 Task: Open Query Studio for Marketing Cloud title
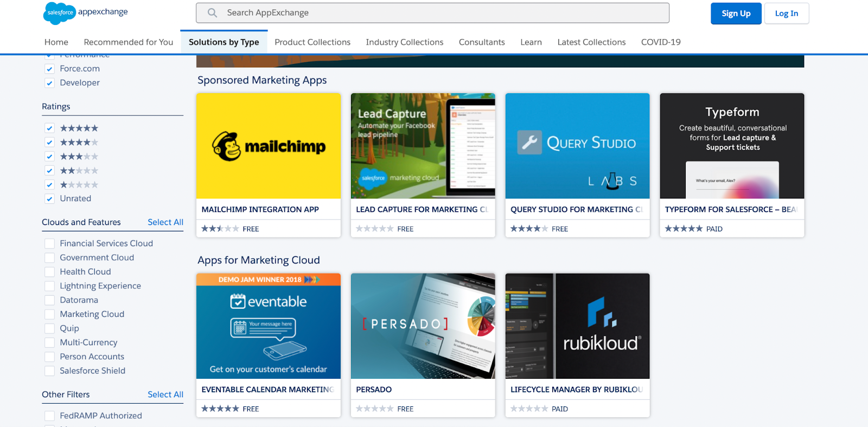coord(577,210)
